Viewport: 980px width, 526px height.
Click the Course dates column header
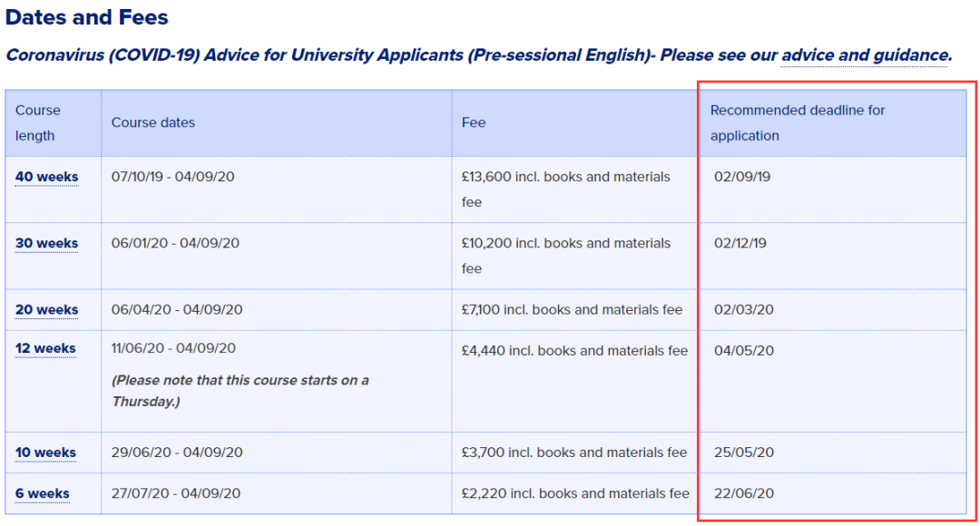(276, 123)
